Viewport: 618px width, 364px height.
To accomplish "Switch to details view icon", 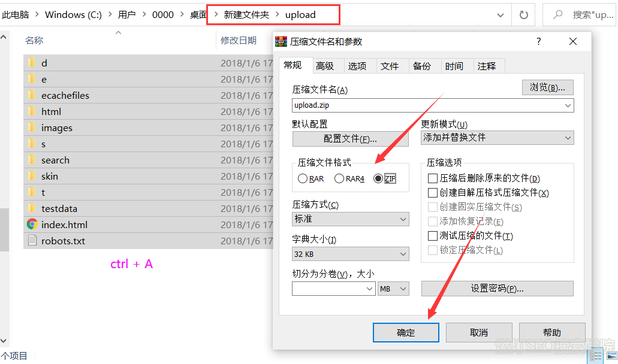I will click(596, 357).
